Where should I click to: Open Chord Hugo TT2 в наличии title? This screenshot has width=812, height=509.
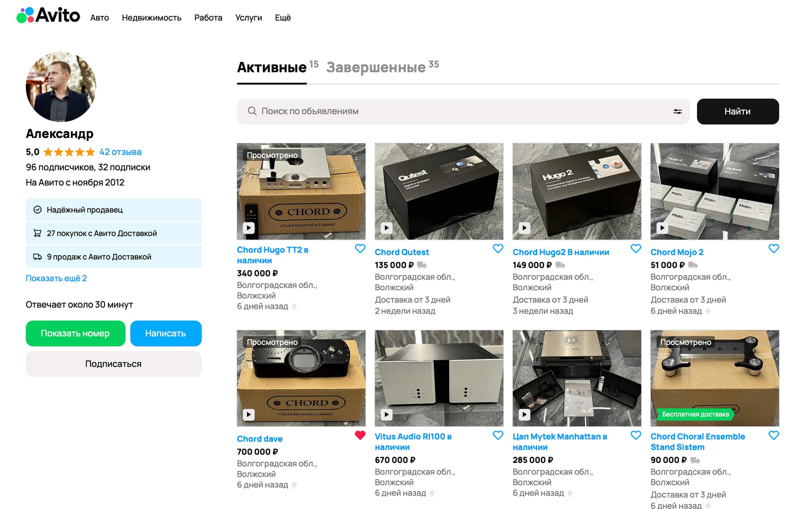pyautogui.click(x=272, y=255)
